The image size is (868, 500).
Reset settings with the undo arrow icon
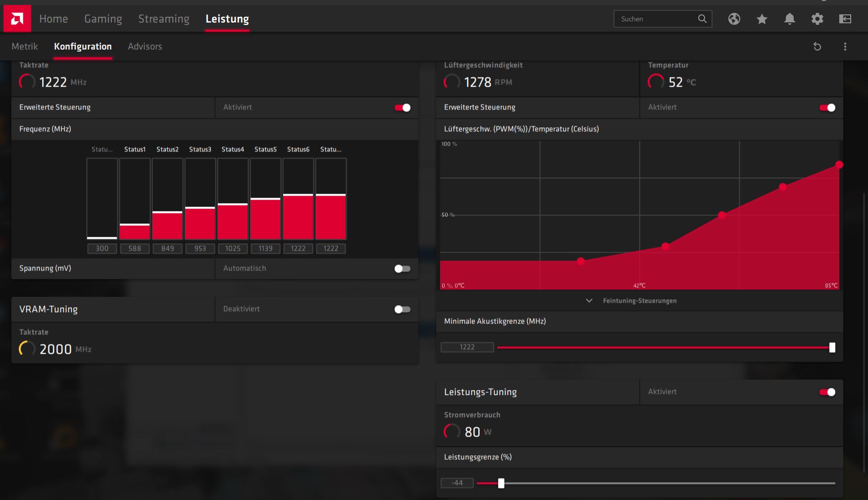[817, 46]
